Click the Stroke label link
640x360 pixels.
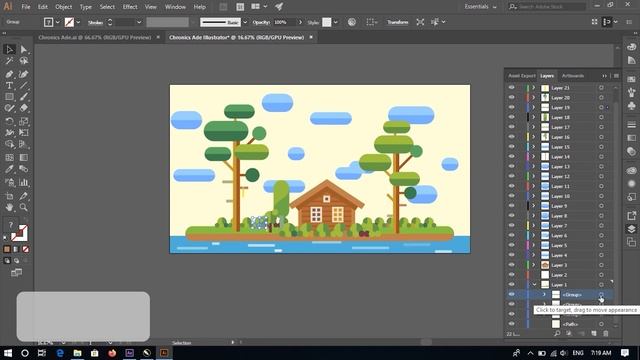tap(96, 22)
